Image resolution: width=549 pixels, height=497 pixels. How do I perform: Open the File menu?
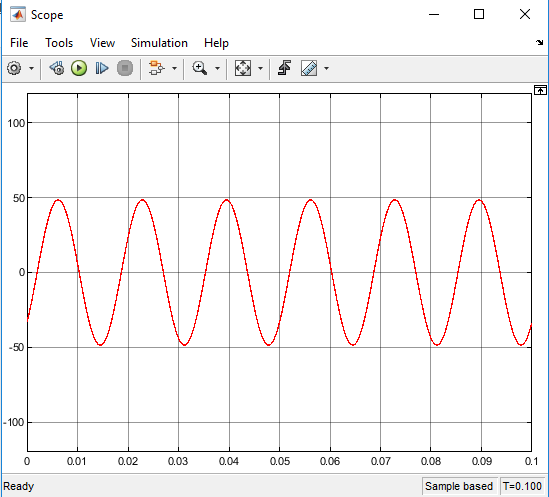tap(19, 43)
